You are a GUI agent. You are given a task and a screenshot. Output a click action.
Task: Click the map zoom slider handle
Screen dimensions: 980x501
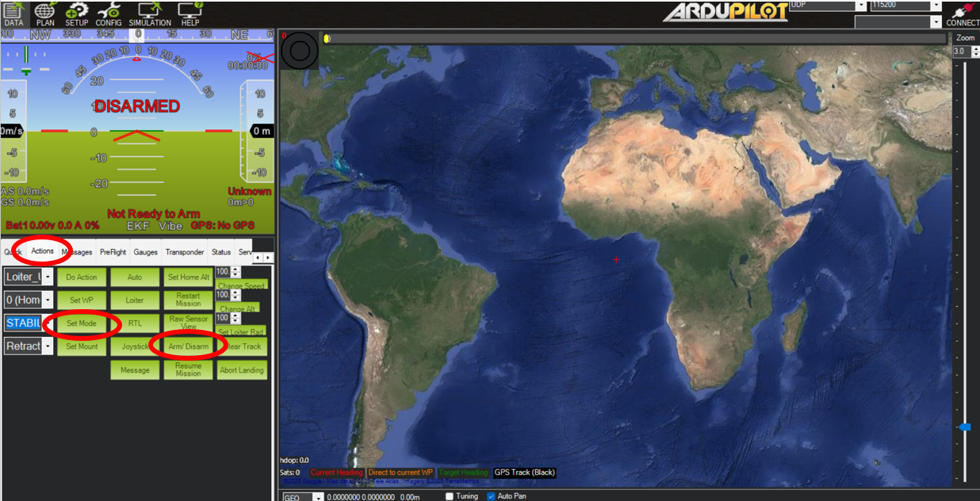964,426
